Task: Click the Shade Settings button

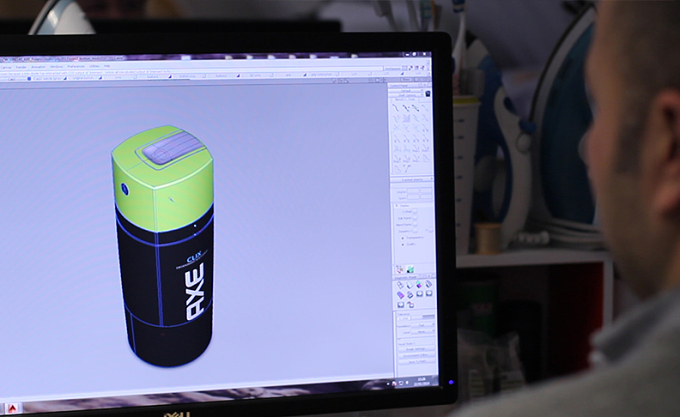Action: 415,349
